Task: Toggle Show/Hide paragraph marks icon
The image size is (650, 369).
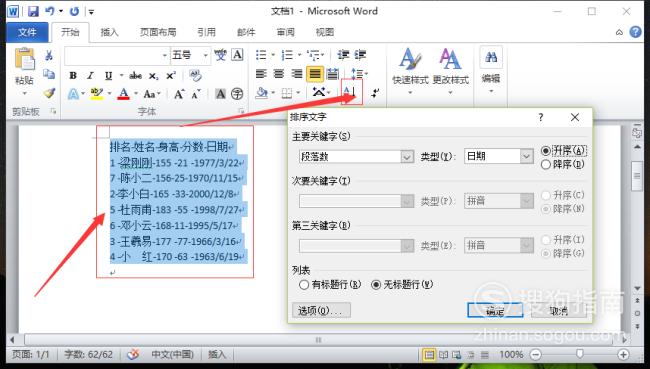Action: [375, 93]
